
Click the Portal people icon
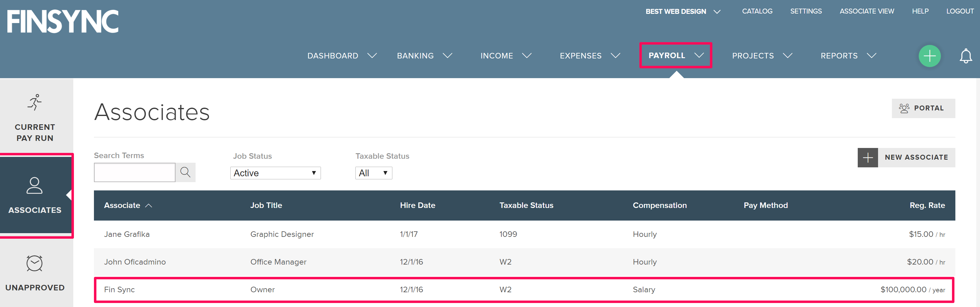904,108
